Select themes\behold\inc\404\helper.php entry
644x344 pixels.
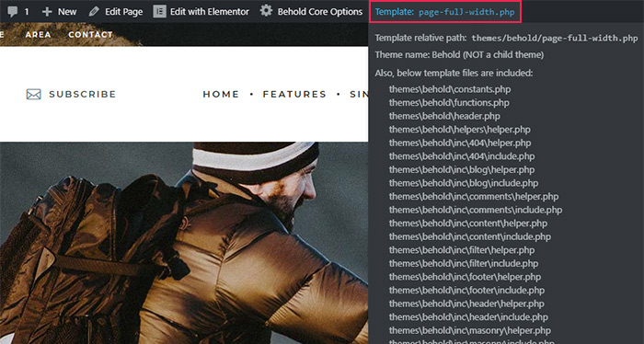click(460, 143)
